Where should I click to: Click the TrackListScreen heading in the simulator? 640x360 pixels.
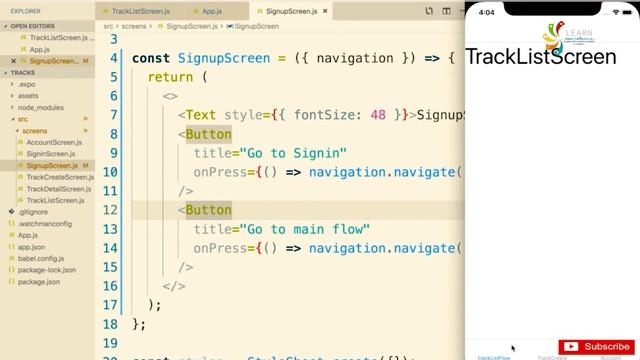[x=541, y=57]
